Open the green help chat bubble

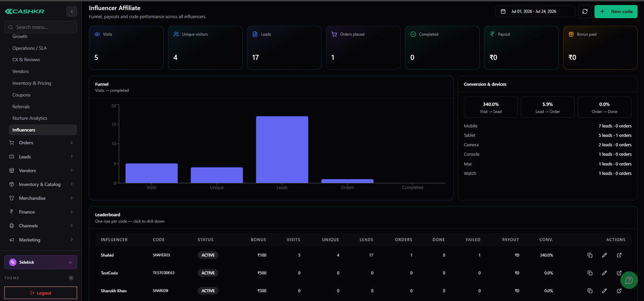(629, 280)
